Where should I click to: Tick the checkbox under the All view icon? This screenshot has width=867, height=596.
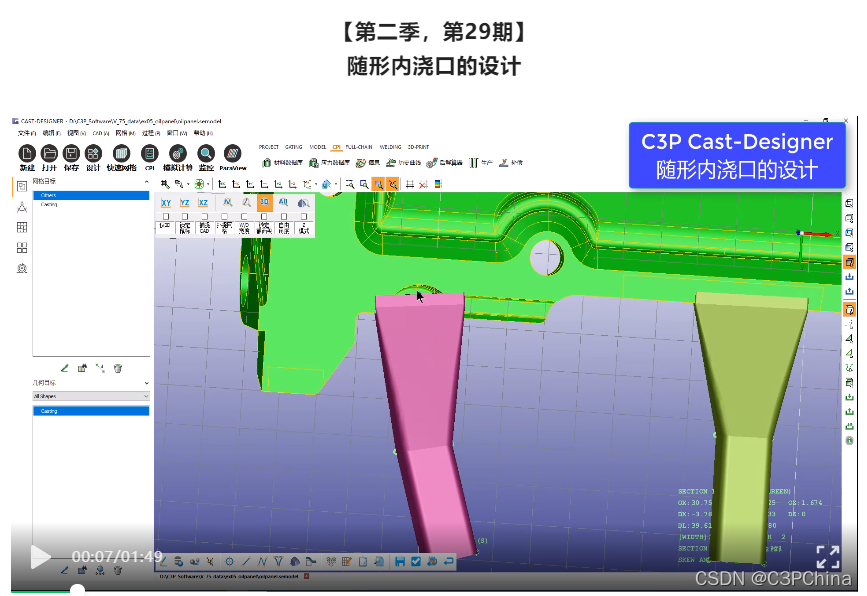284,216
